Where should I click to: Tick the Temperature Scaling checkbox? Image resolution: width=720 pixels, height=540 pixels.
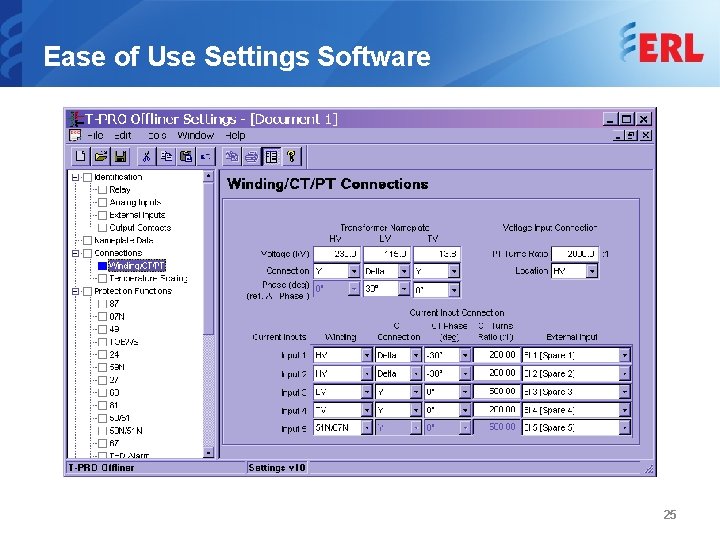102,278
